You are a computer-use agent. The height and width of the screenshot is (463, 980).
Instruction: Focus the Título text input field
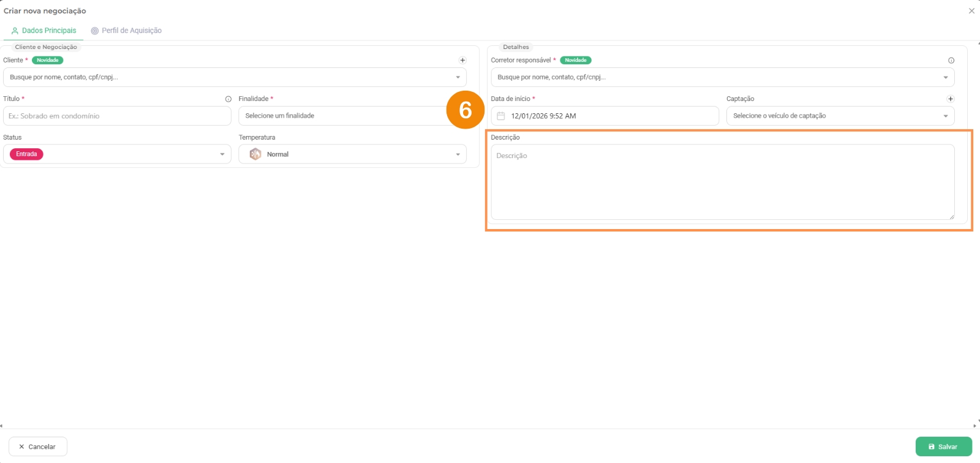click(117, 116)
